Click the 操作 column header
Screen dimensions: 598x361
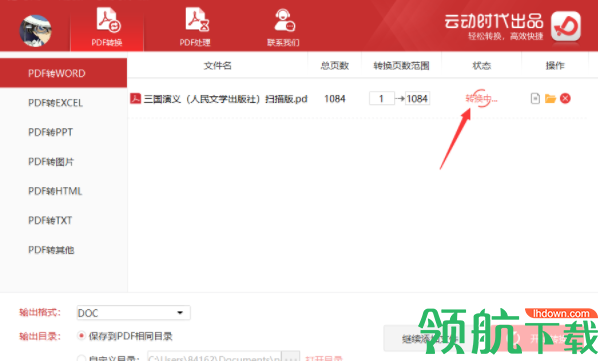[555, 66]
